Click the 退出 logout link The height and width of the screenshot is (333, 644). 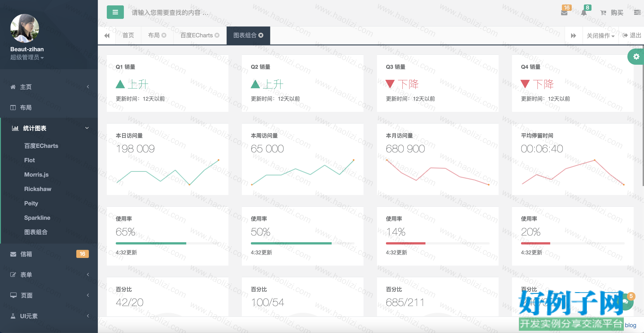632,35
